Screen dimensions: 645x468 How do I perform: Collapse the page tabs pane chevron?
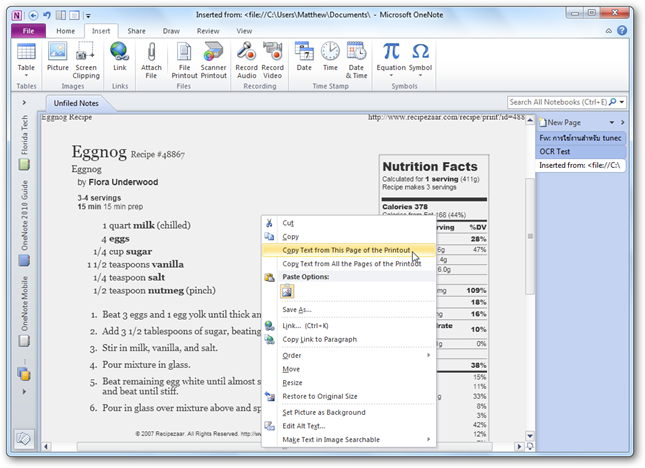(x=622, y=123)
